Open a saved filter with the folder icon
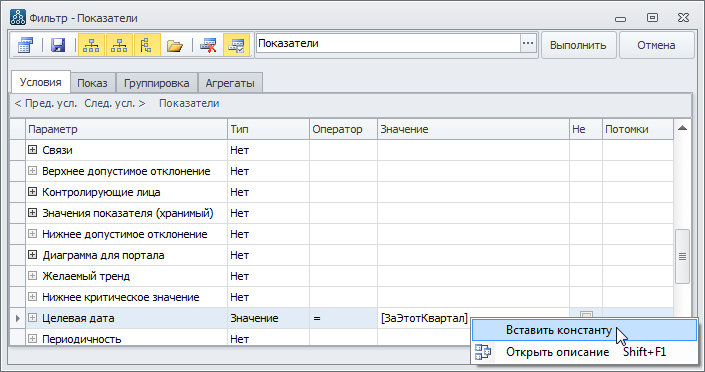This screenshot has width=705, height=372. click(175, 45)
